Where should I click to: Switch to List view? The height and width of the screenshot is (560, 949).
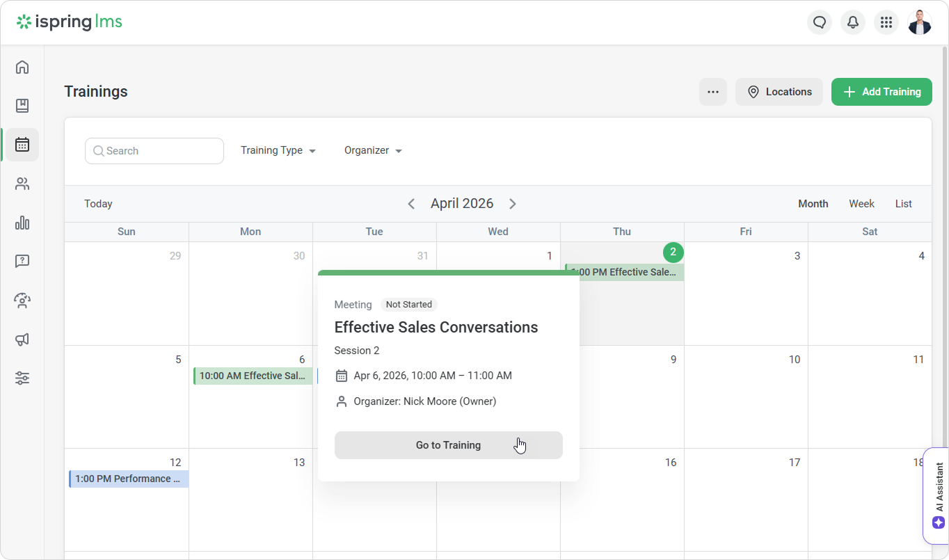coord(903,204)
